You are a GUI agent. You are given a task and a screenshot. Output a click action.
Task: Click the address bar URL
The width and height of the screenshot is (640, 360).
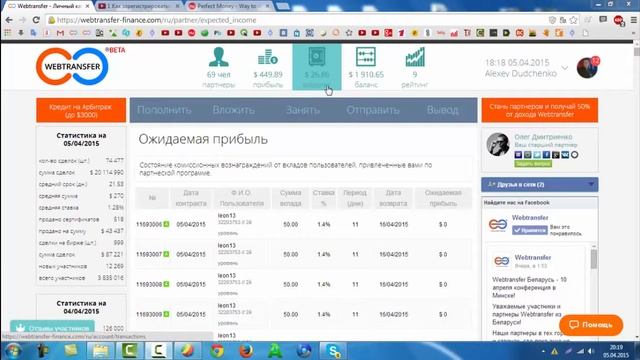click(157, 20)
